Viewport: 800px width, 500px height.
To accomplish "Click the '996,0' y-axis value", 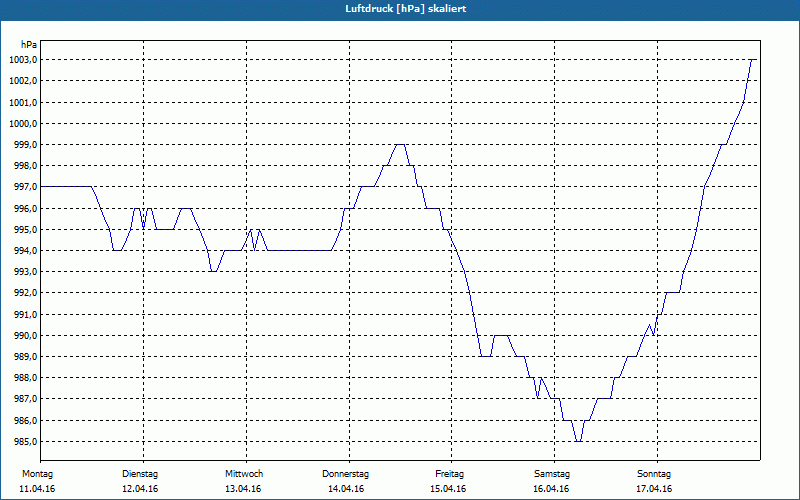I will (24, 208).
